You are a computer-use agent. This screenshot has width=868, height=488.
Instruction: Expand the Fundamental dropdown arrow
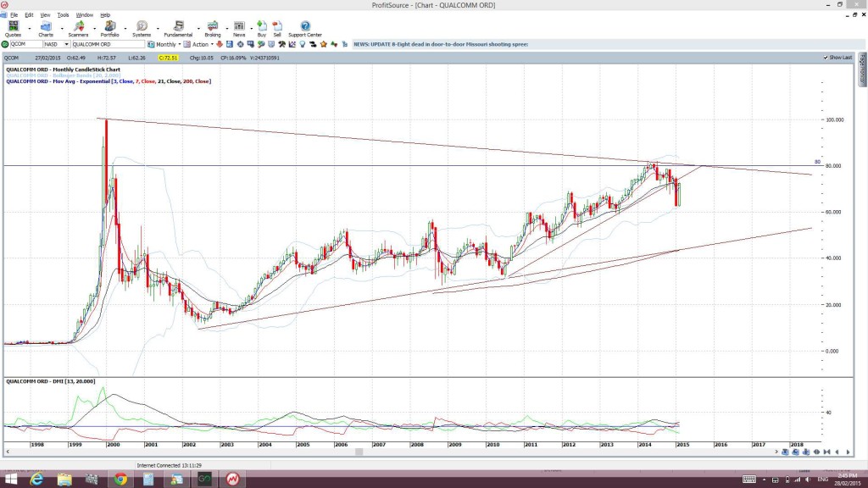tap(198, 28)
